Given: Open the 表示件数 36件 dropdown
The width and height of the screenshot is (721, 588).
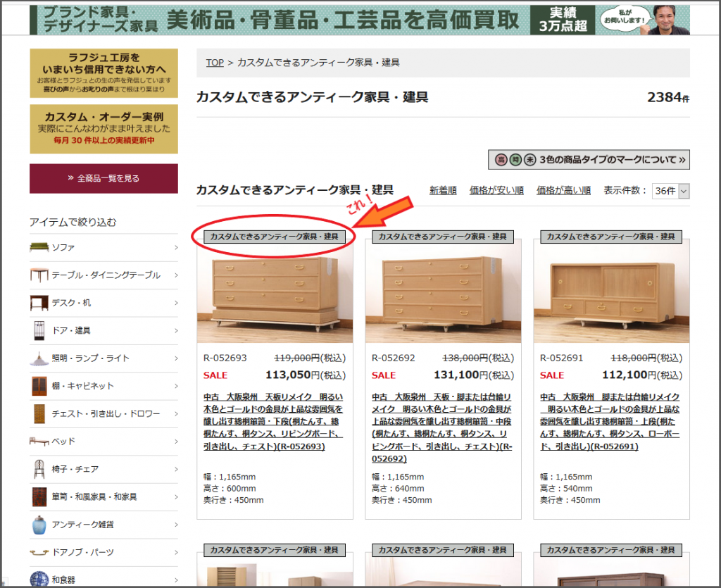Looking at the screenshot, I should (670, 191).
